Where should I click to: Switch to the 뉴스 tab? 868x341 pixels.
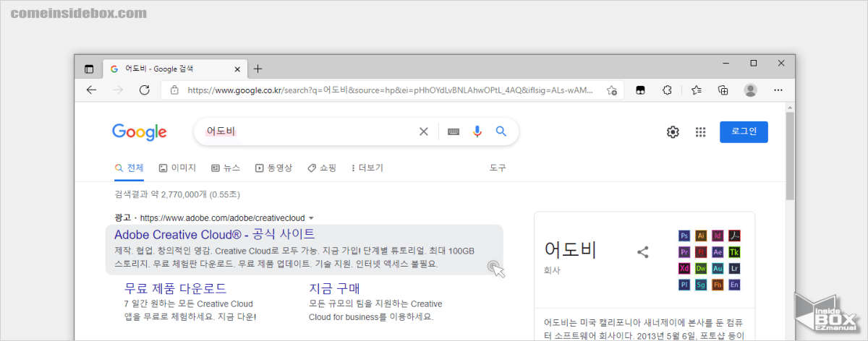pyautogui.click(x=226, y=168)
